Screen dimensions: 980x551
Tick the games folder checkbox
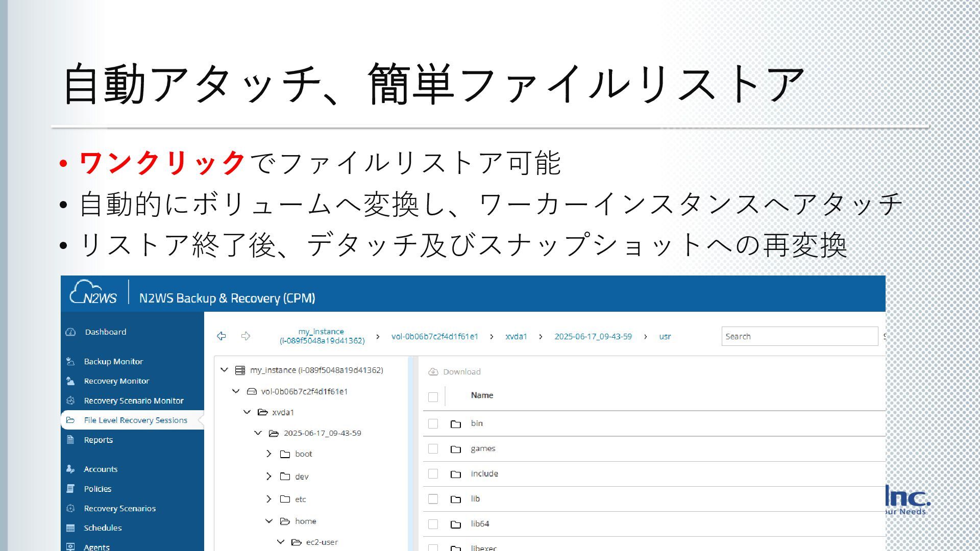(x=433, y=448)
